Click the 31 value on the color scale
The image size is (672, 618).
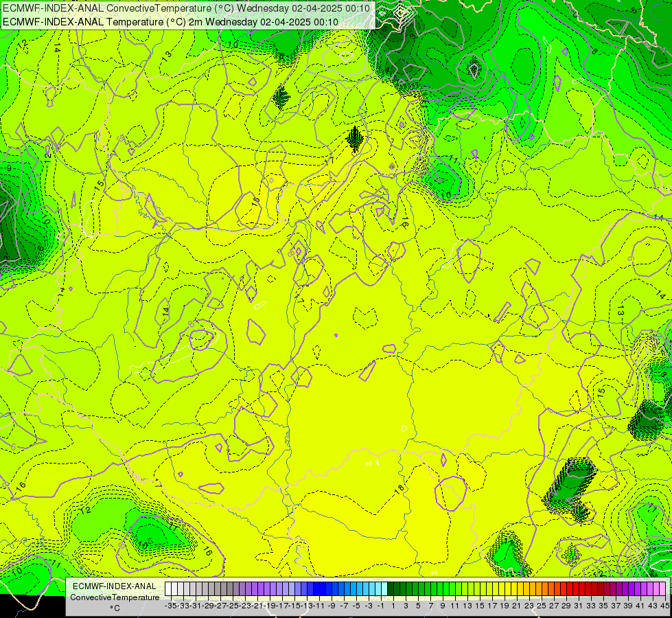(579, 606)
